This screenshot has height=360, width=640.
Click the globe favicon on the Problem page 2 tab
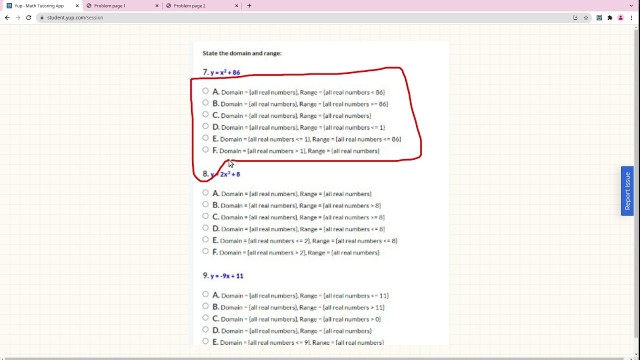point(169,6)
